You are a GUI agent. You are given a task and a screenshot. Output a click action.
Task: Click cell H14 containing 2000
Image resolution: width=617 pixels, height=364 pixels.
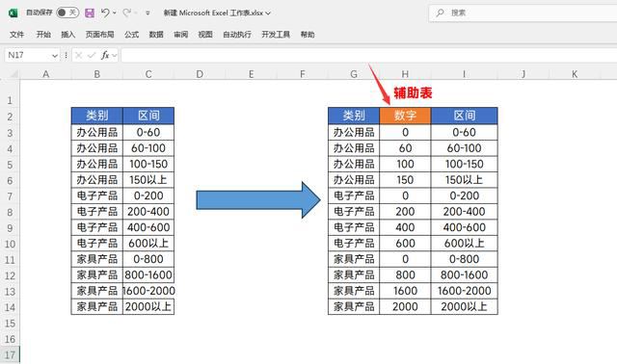(x=405, y=306)
